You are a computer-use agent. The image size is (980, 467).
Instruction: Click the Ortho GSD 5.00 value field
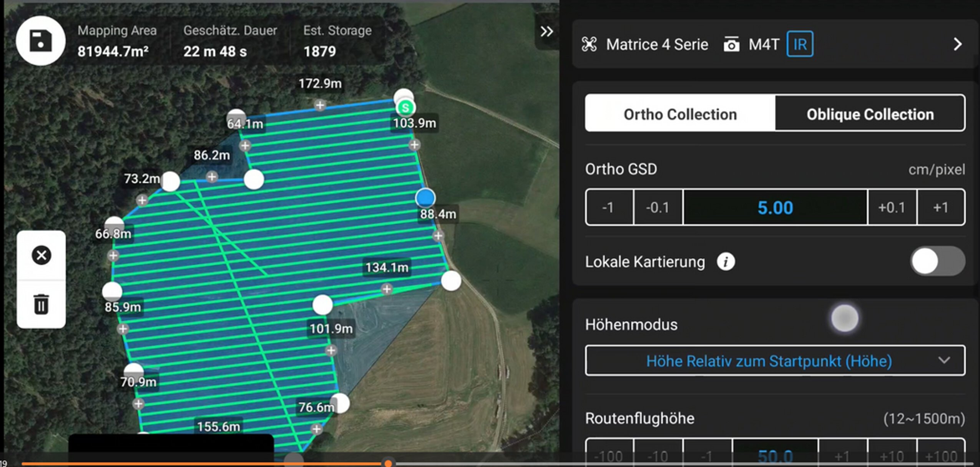pyautogui.click(x=775, y=208)
